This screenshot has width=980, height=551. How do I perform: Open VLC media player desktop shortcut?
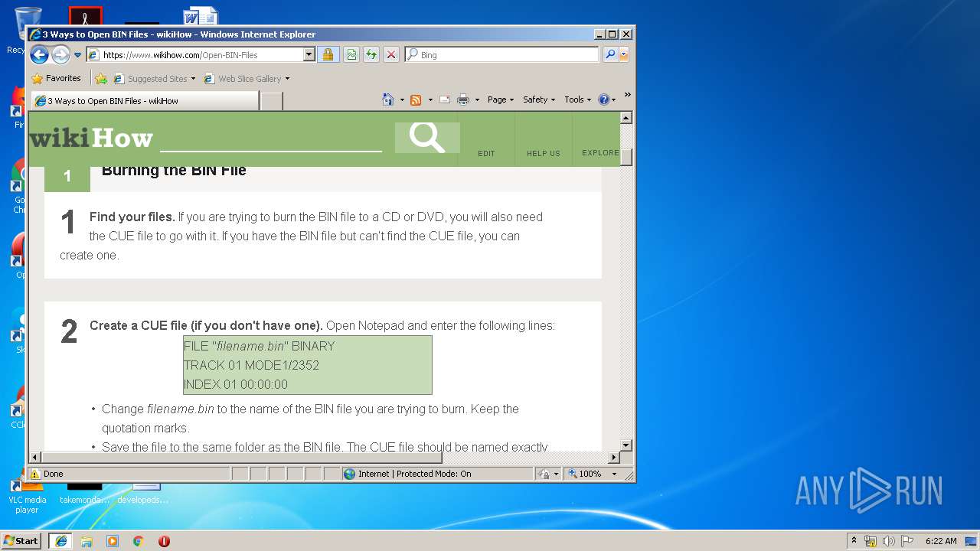(x=27, y=497)
